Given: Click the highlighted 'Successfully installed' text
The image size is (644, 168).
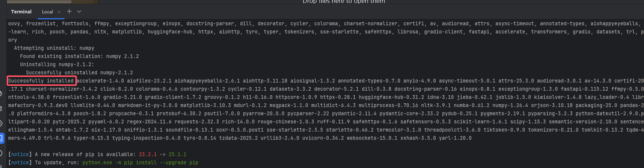Looking at the screenshot, I should point(41,81).
